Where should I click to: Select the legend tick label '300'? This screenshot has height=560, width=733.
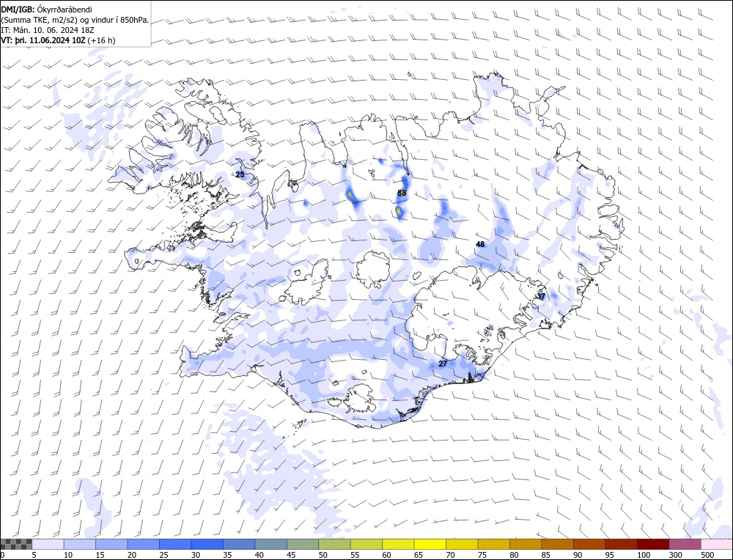pos(676,555)
